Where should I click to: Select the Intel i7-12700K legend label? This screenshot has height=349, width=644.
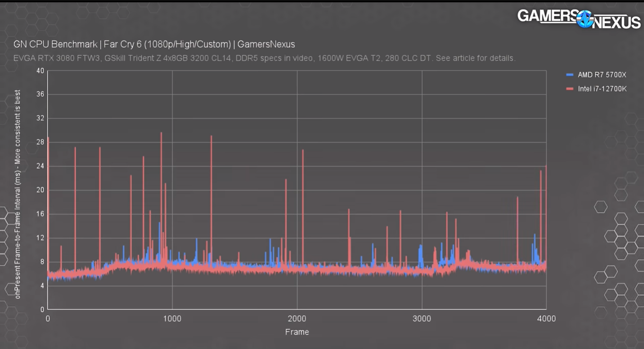point(602,89)
